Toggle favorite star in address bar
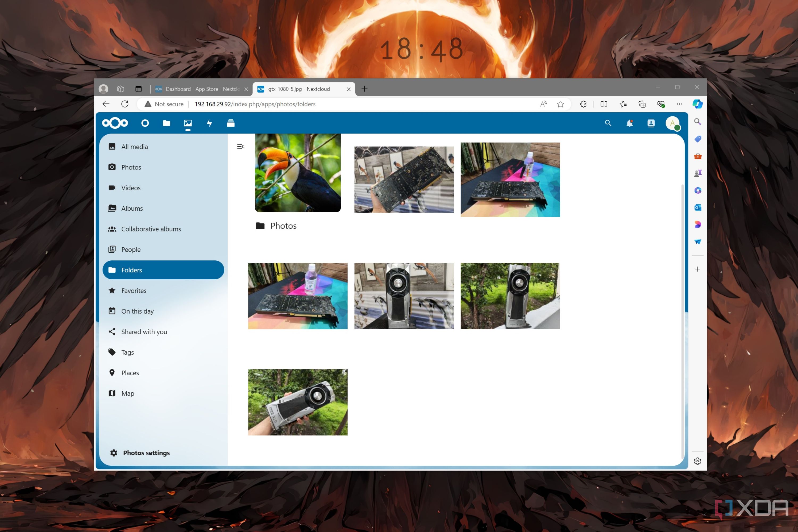Viewport: 798px width, 532px height. point(560,104)
